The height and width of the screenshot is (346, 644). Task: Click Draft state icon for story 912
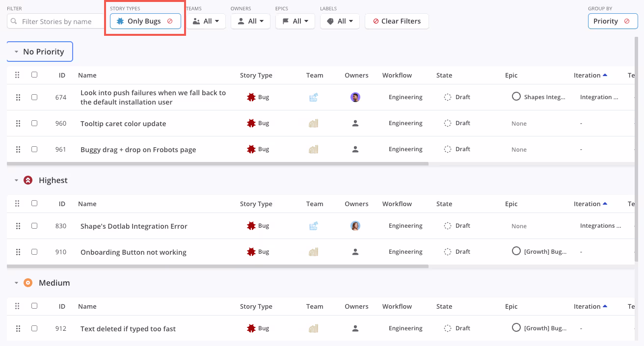pos(448,328)
